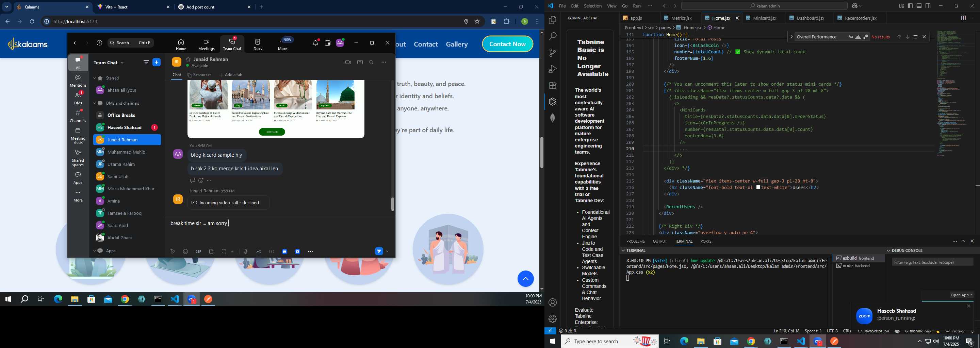Image resolution: width=980 pixels, height=348 pixels.
Task: Bookmark this page in Chrome
Action: 477,22
